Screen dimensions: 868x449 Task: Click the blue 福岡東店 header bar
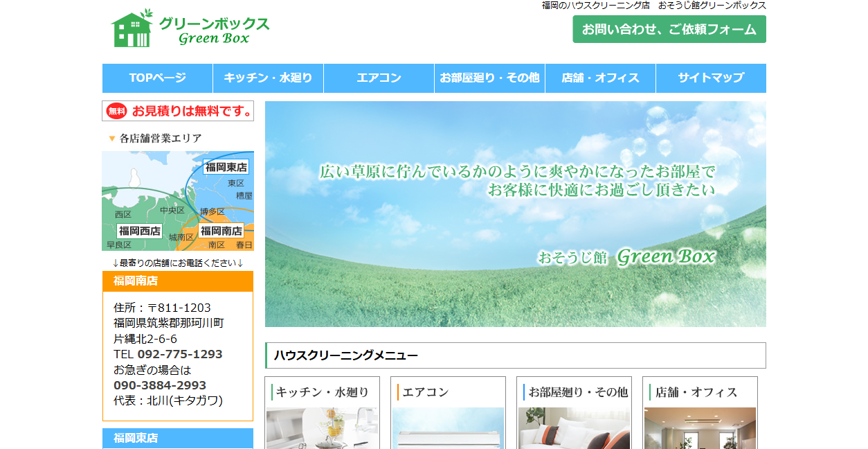point(178,438)
